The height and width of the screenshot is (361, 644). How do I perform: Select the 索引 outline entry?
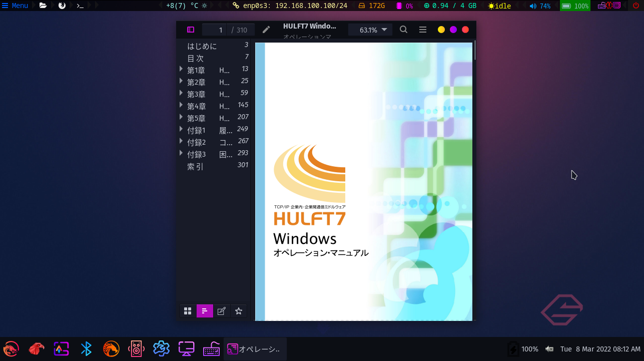(196, 167)
